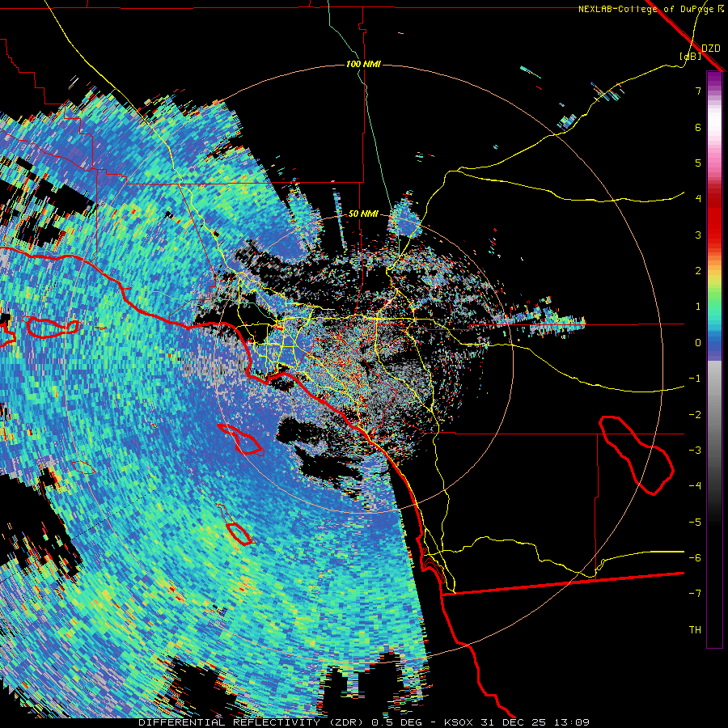Click the KSOX radar site identifier
Viewport: 728px width, 728px height.
click(457, 722)
